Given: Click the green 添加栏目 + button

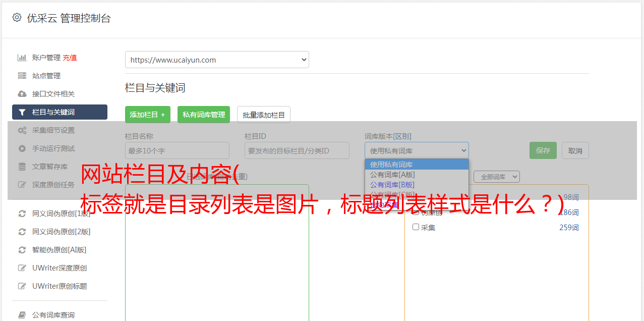Looking at the screenshot, I should click(x=148, y=115).
